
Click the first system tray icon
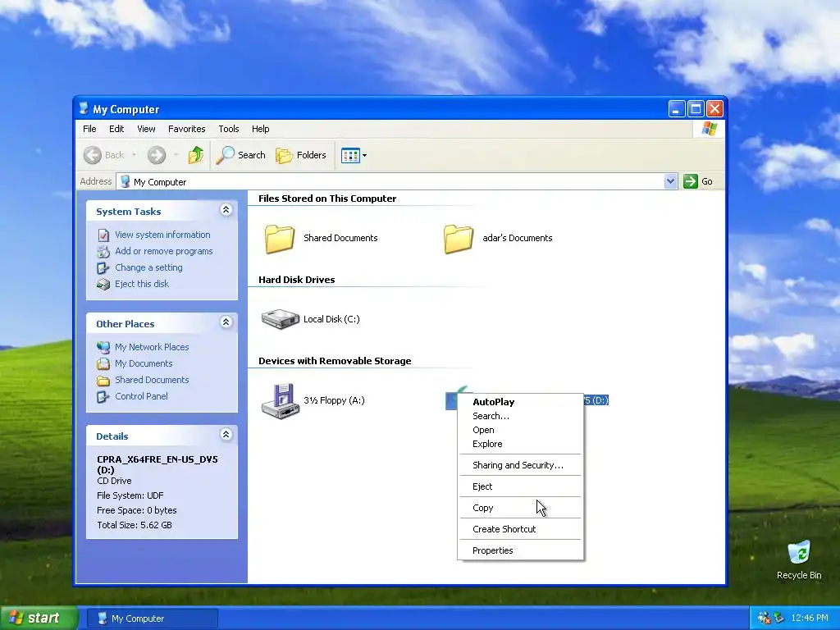[764, 619]
